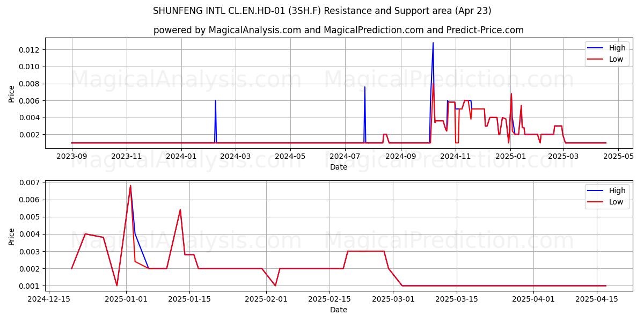
Task: Click the 2023-09 x-axis label
Action: [72, 156]
